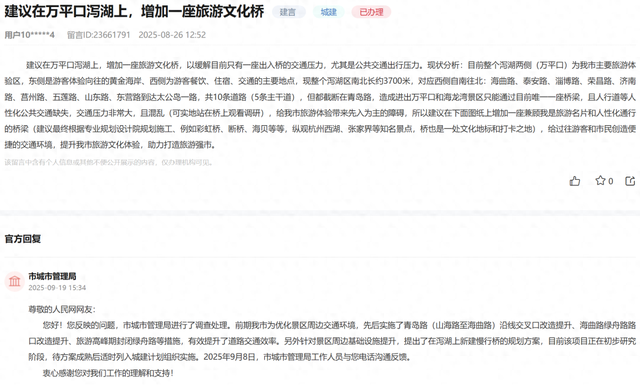Select the 城建 tag

coord(329,12)
